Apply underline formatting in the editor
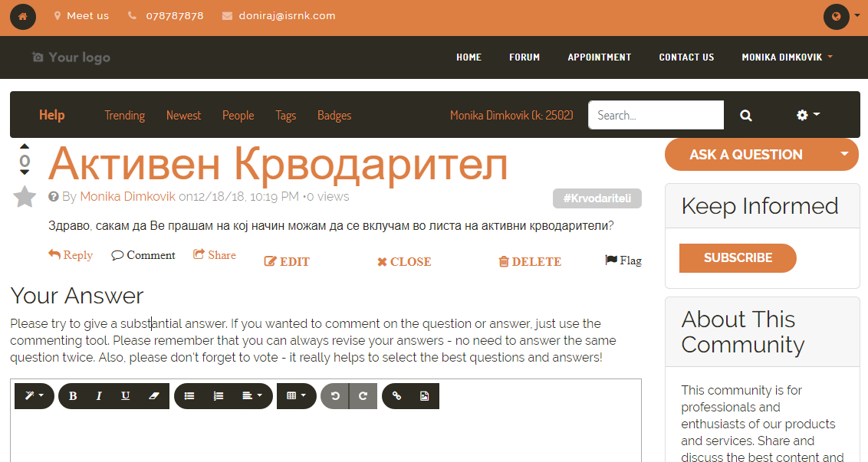Screen dimensions: 868x462 click(x=126, y=396)
